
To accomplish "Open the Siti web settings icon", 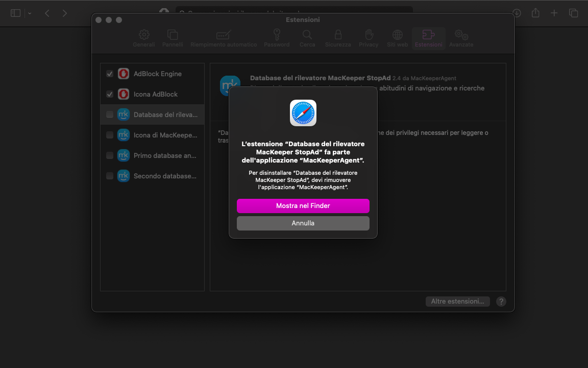I will coord(397,38).
